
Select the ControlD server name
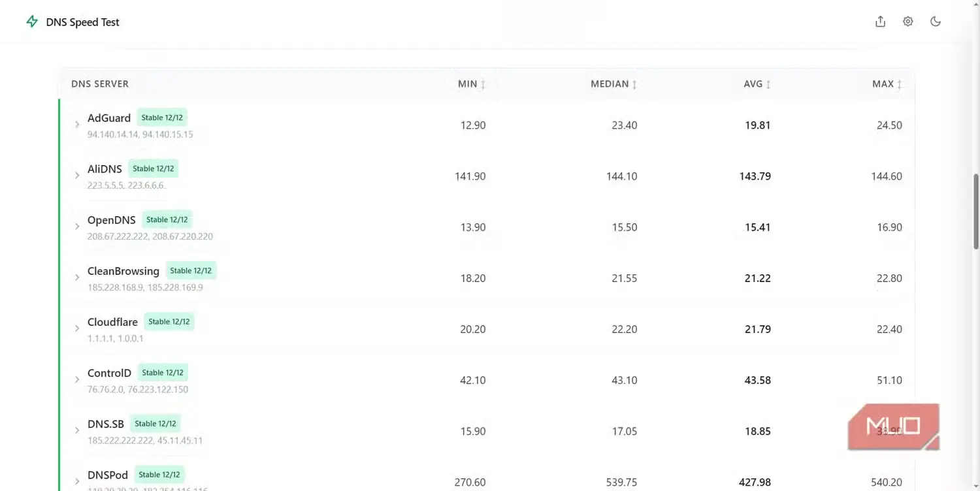[109, 373]
